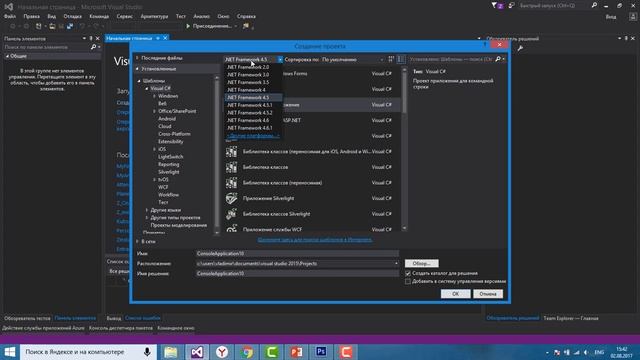Open the 'Отладка' menu
Screen dimensions: 640x360
coord(73,16)
